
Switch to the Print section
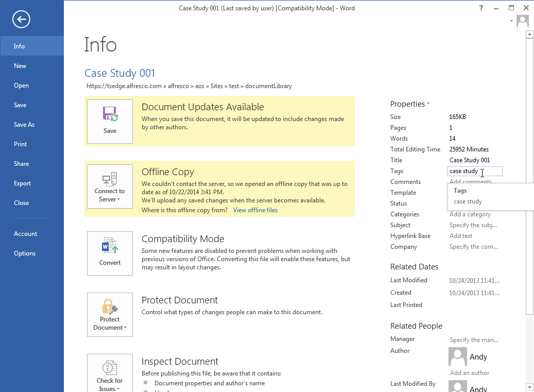21,144
